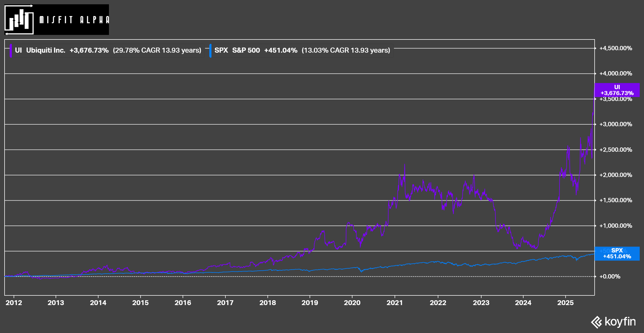644x333 pixels.
Task: Click the purple UI legend color bar
Action: [11, 50]
